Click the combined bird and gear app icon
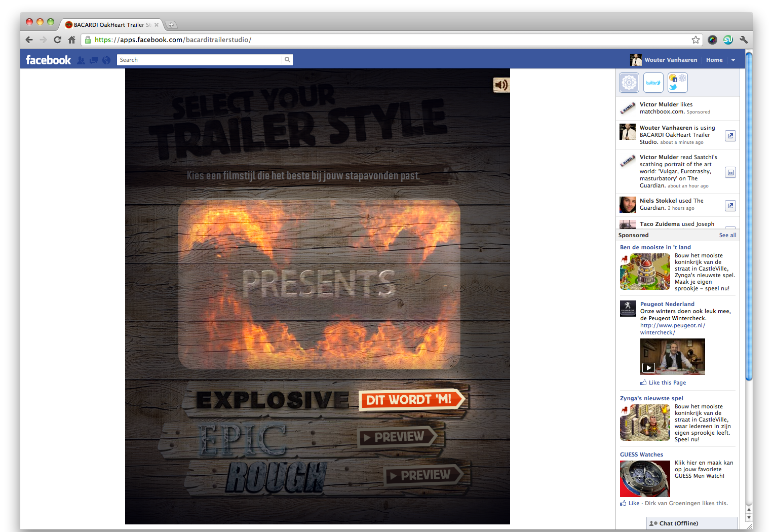773x532 pixels. [678, 82]
